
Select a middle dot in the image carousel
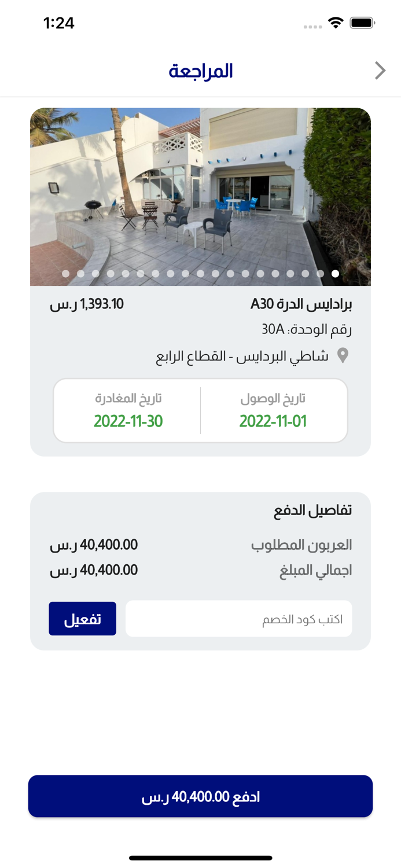coord(200,274)
